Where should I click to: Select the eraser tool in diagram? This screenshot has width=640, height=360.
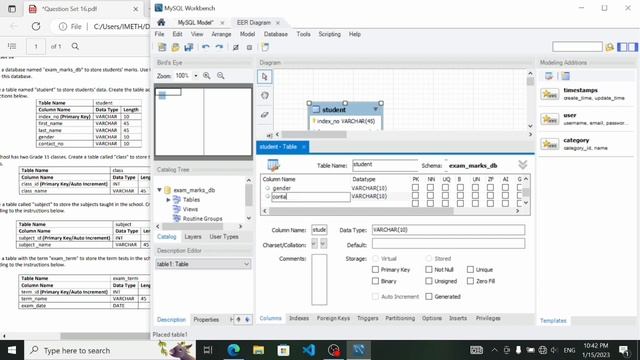pyautogui.click(x=264, y=115)
